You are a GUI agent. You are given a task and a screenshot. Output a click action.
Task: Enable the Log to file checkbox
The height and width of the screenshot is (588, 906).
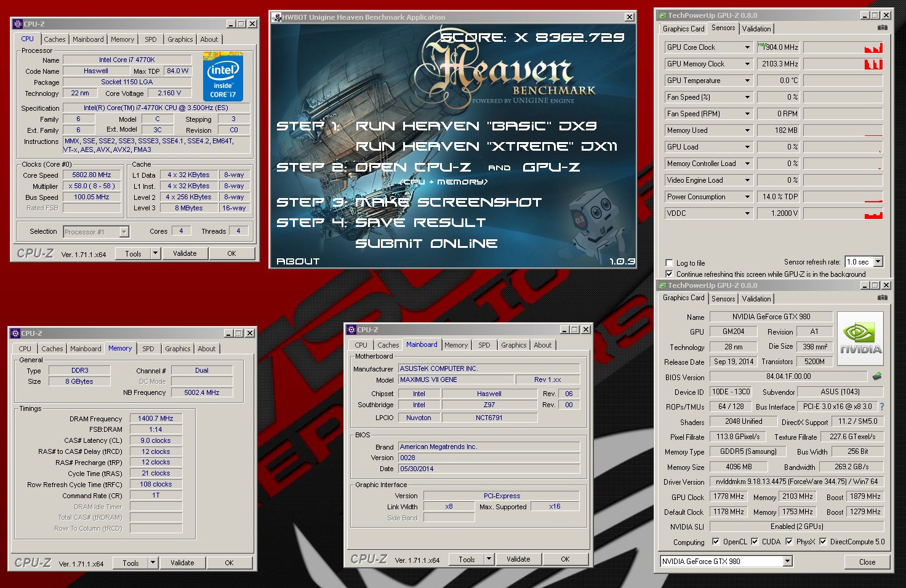(669, 263)
